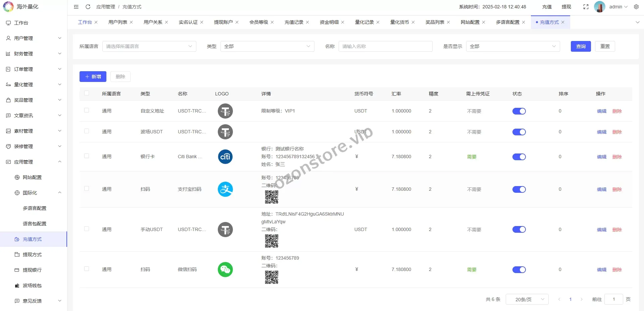Screen dimensions: 644x311
Task: Check the row checkbox for 手动USDT
Action: 87,229
